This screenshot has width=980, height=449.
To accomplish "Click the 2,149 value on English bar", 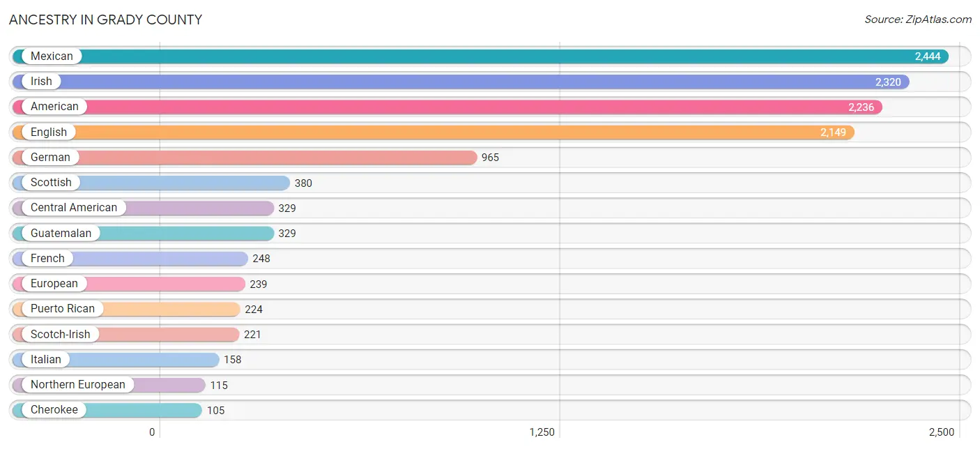I will (833, 132).
